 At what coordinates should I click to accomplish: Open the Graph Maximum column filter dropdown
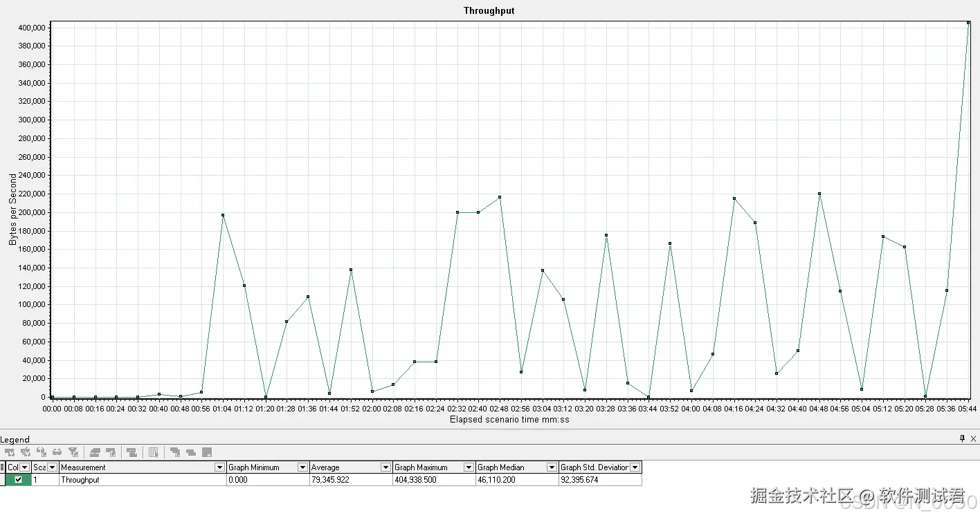pos(469,467)
